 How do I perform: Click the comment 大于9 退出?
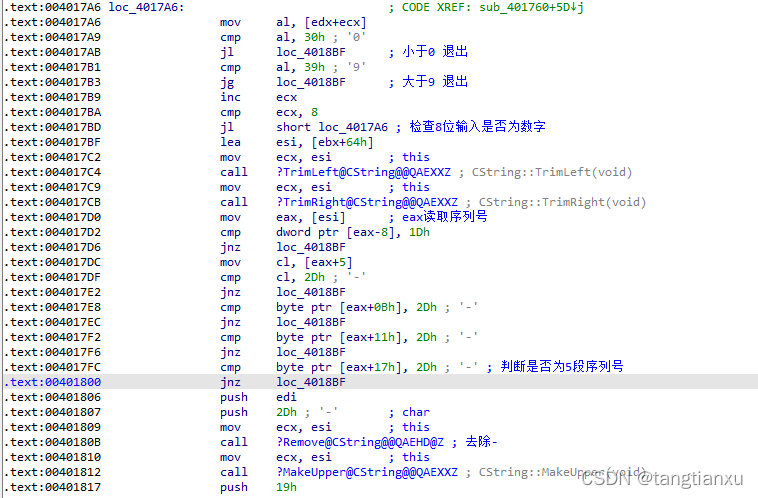pyautogui.click(x=435, y=81)
